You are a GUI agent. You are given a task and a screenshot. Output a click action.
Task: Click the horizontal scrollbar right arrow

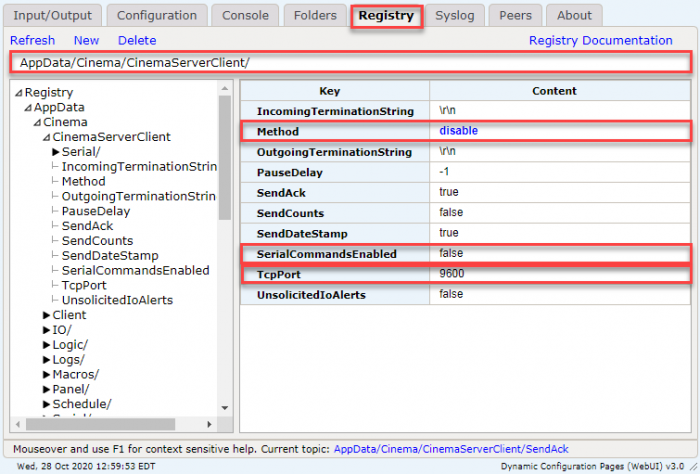click(209, 424)
